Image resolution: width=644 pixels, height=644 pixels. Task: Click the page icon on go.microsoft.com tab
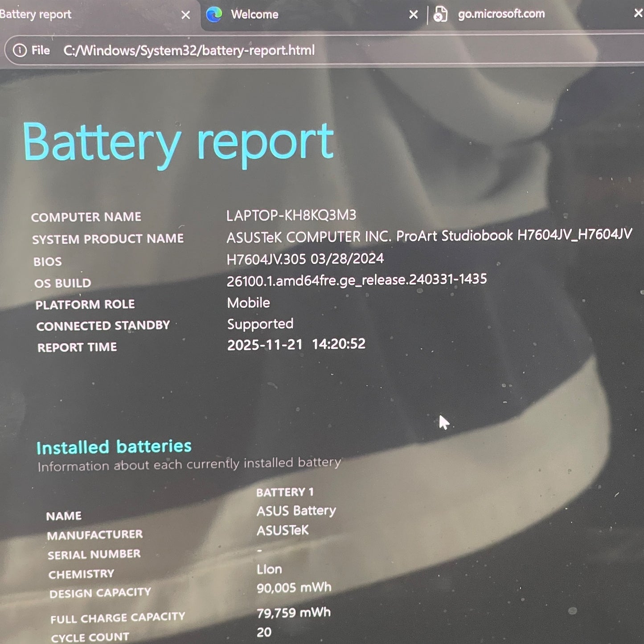[440, 14]
